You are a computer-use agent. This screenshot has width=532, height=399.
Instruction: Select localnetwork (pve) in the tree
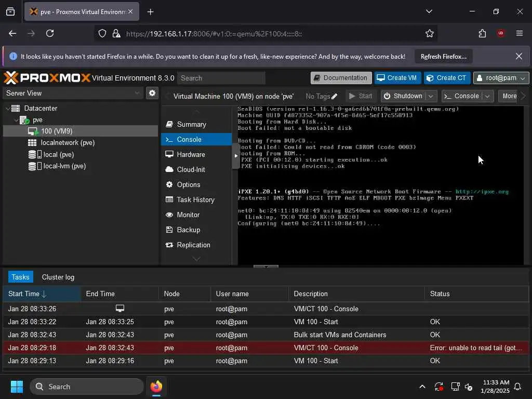81,143
